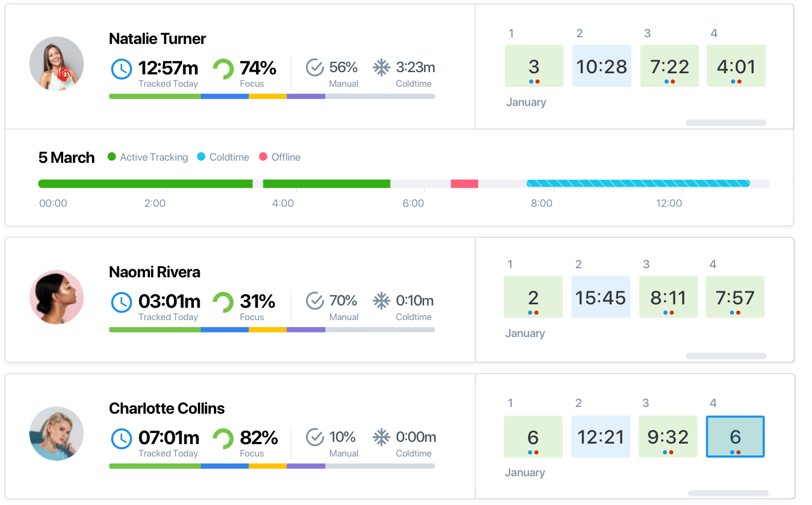Click the Offline legend dot

point(263,157)
